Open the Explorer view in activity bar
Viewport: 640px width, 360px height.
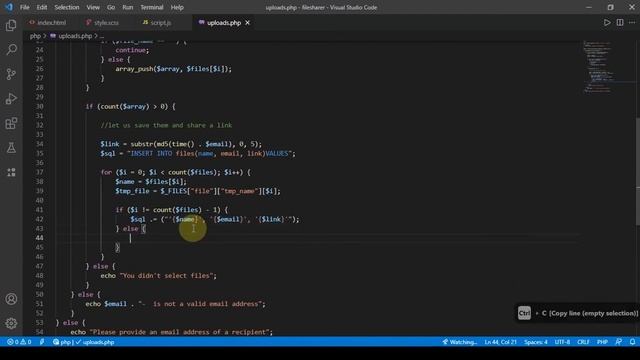tap(11, 26)
